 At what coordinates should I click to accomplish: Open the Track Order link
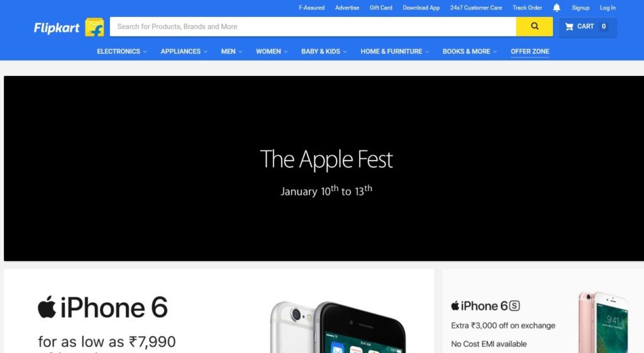527,8
